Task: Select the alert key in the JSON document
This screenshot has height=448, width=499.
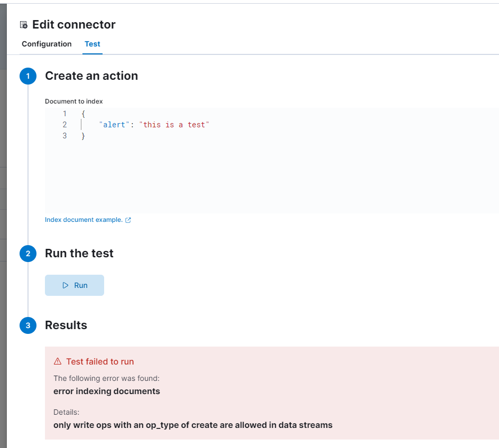Action: click(x=111, y=125)
